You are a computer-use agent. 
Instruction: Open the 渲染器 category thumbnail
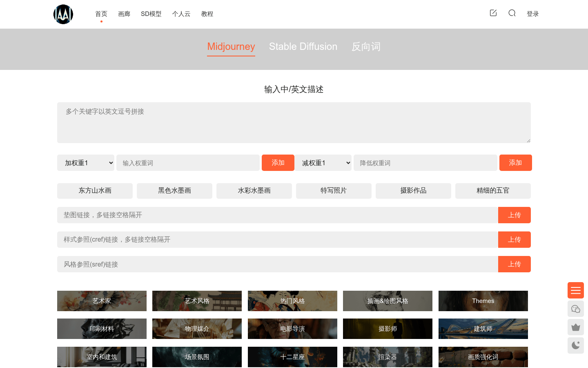tap(388, 357)
